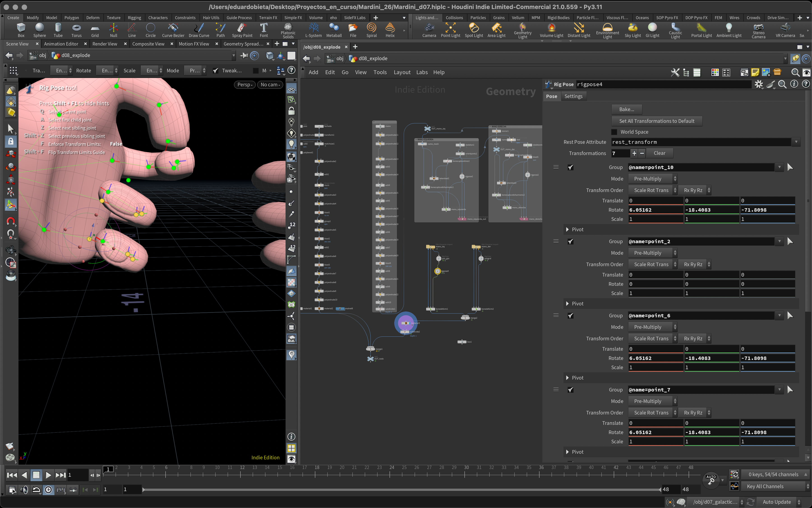812x508 pixels.
Task: Toggle the Tweak checkbox in viewport toolbar
Action: [x=216, y=71]
